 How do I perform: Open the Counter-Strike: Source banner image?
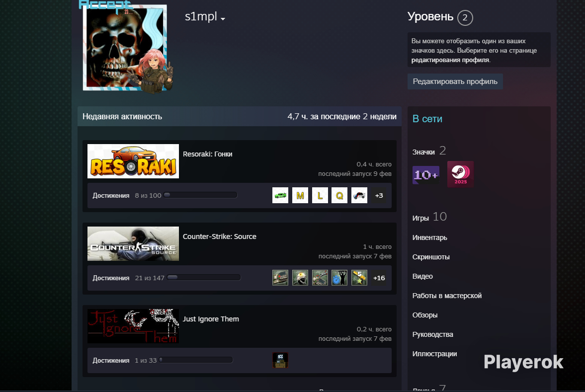point(133,243)
